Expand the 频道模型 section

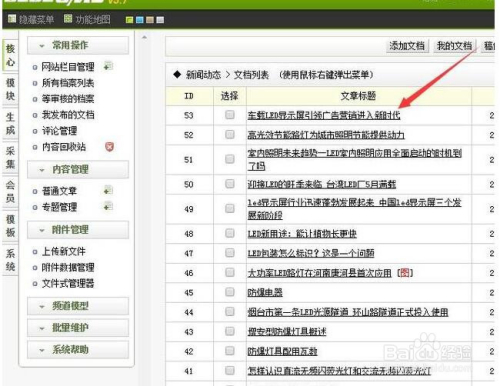coord(78,306)
